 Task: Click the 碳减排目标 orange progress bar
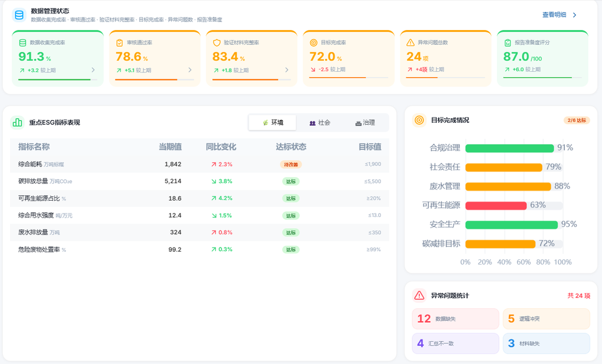(500, 244)
